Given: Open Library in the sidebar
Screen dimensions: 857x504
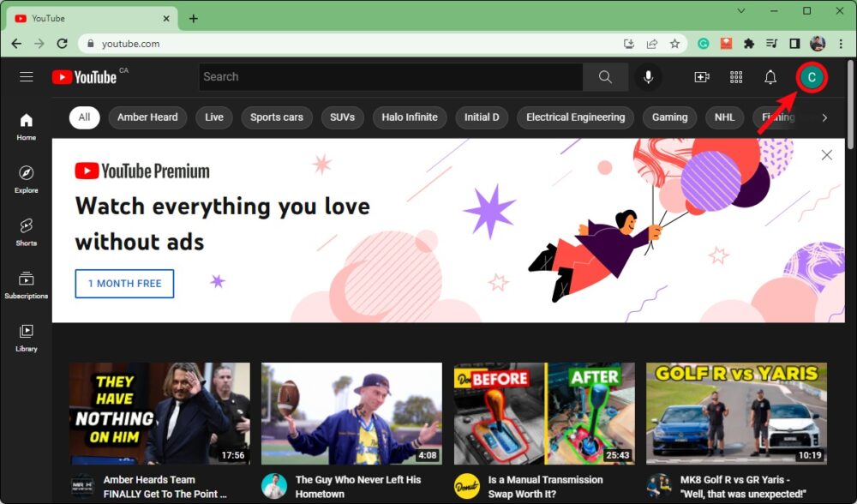Looking at the screenshot, I should click(x=27, y=337).
